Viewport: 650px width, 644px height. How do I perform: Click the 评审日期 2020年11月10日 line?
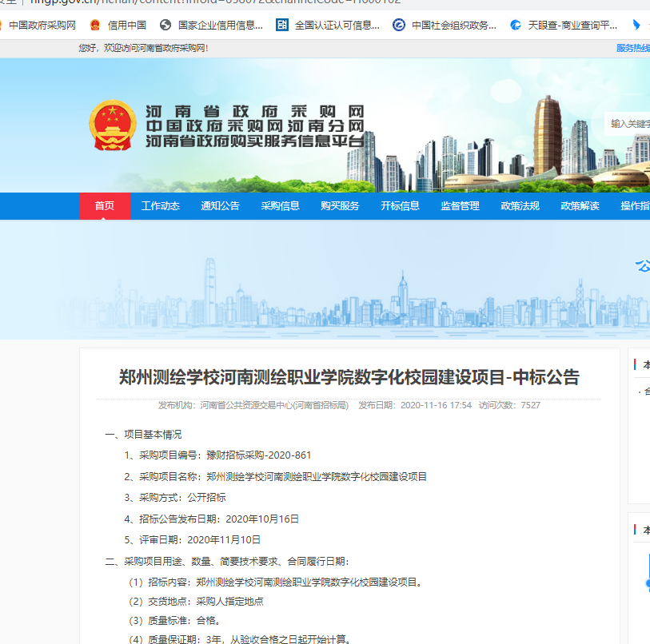tap(193, 540)
